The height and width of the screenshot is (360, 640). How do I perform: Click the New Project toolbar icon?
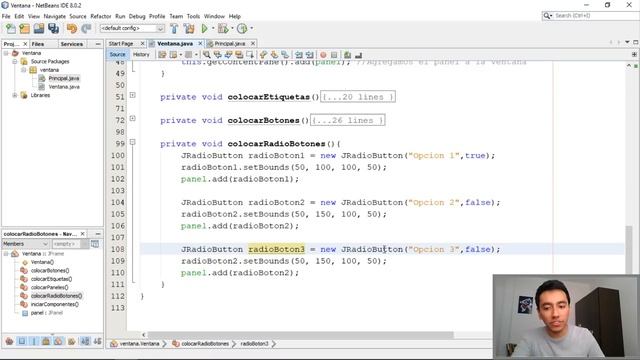(x=24, y=29)
